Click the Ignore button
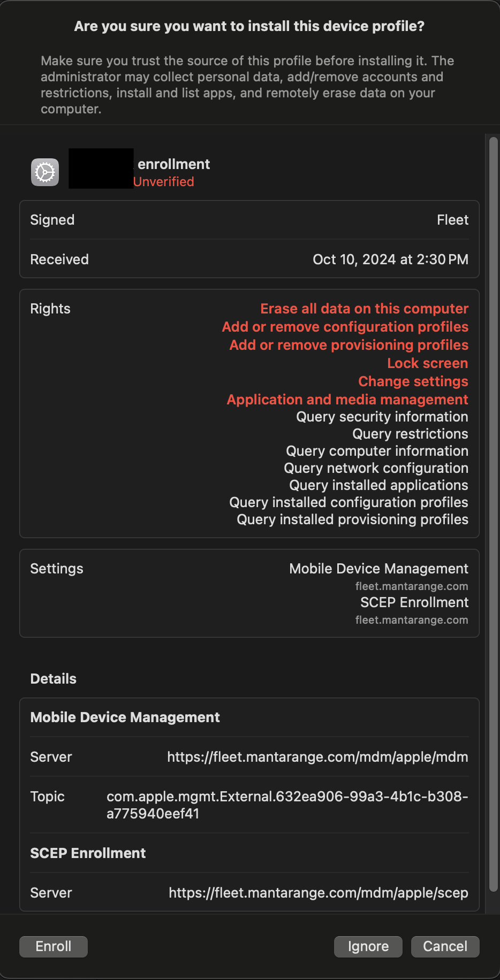 (x=368, y=946)
